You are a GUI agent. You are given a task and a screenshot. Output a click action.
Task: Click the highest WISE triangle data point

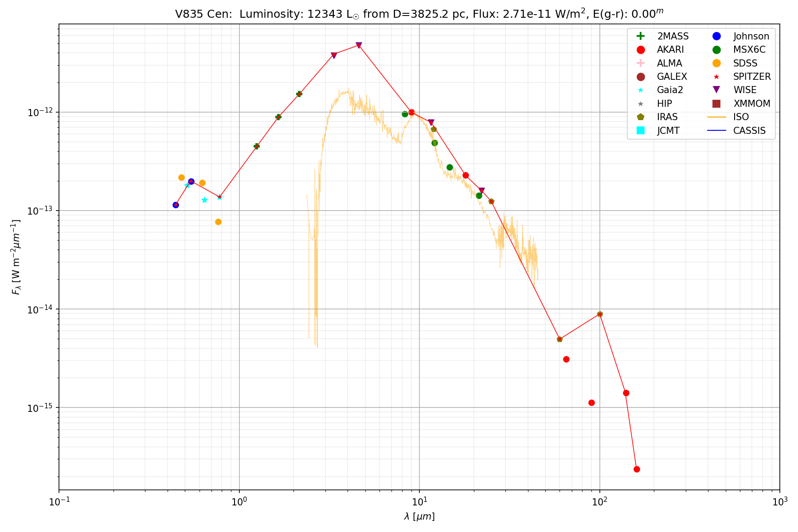(359, 45)
